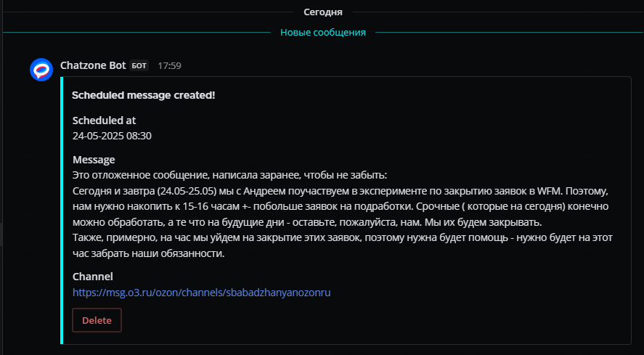The image size is (644, 355).
Task: Click the Chatzone Bot username
Action: [x=93, y=65]
